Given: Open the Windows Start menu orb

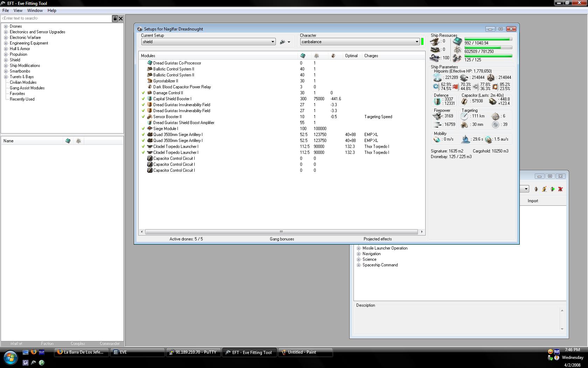Looking at the screenshot, I should pos(10,358).
